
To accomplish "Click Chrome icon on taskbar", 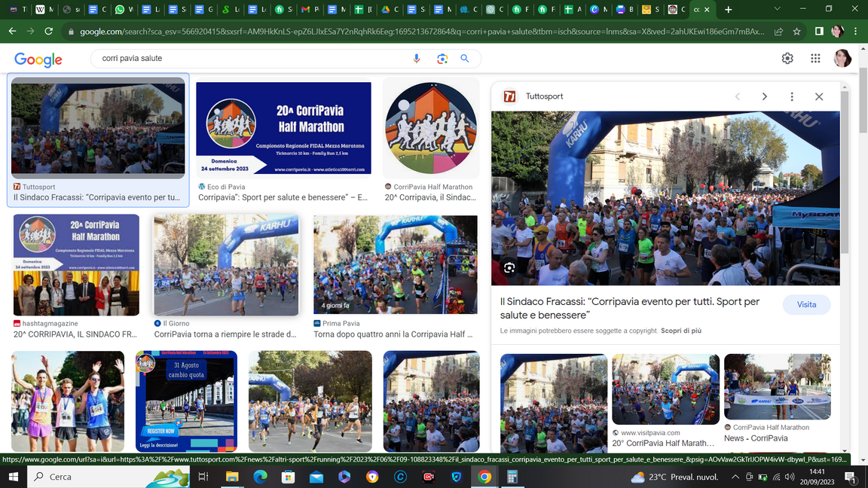I will click(484, 477).
